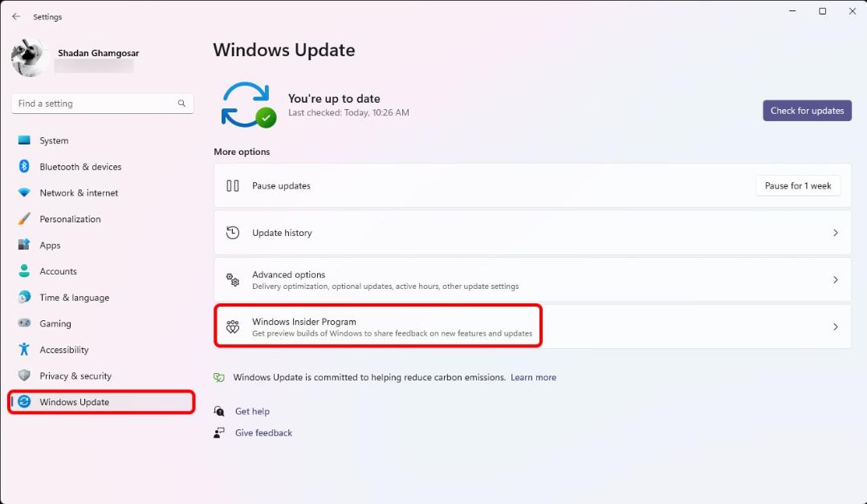Click the Bluetooth icon in sidebar

[24, 166]
